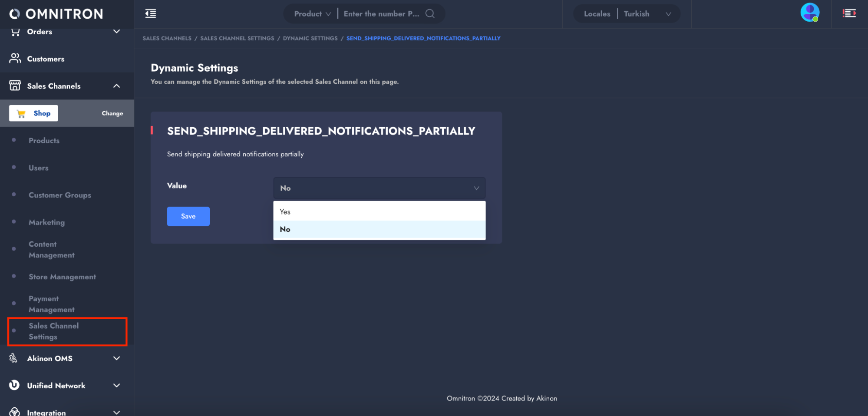
Task: Expand the Integration chevron
Action: pyautogui.click(x=116, y=412)
